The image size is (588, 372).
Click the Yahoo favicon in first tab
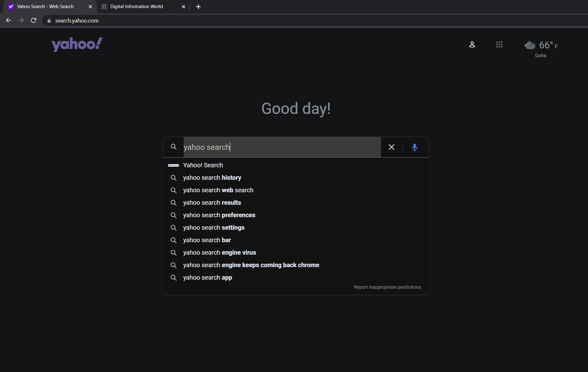click(x=11, y=7)
